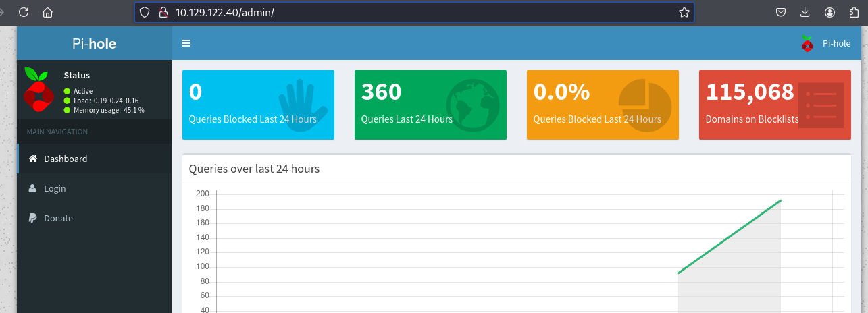Click the small Pi-hole logo top right
Screen dimensions: 868x313
tap(807, 43)
